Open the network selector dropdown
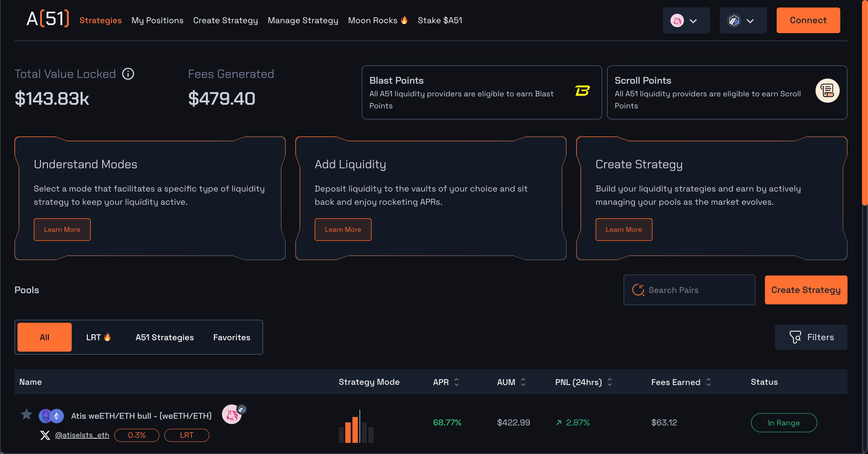 coord(743,20)
